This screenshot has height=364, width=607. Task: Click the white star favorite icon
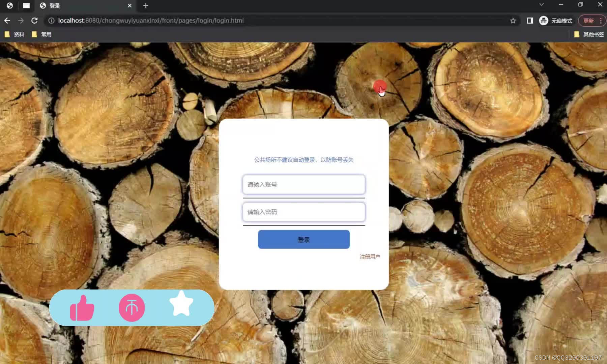point(181,304)
